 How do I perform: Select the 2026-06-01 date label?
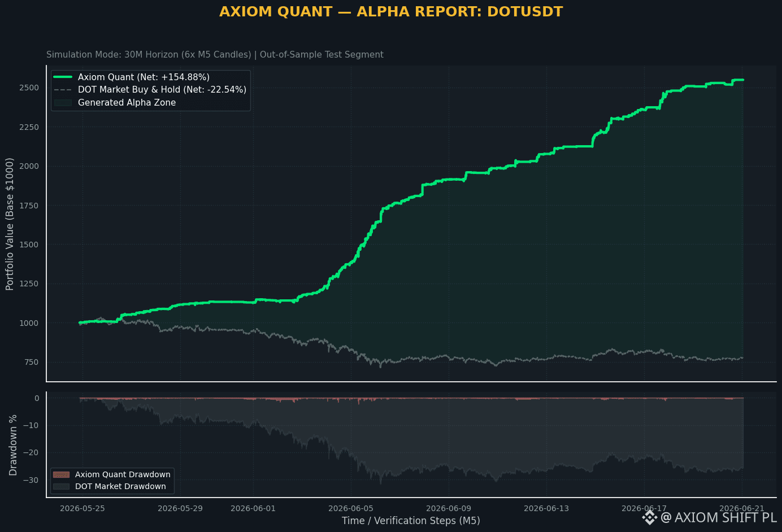coord(253,508)
